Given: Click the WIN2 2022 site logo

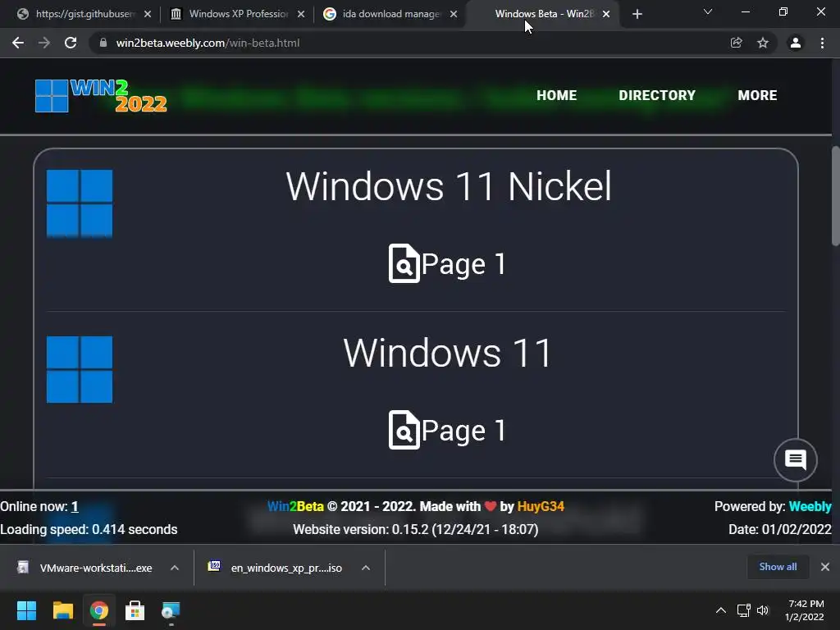Looking at the screenshot, I should pyautogui.click(x=101, y=96).
